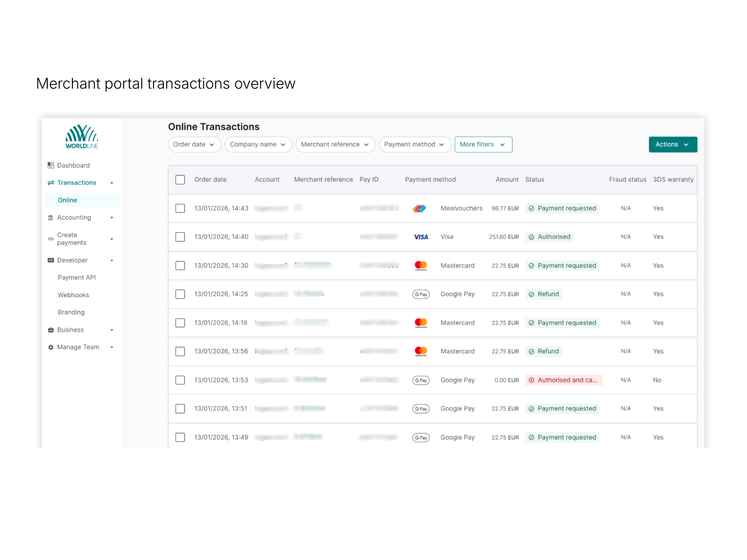
Task: Select the Business briefcase icon
Action: pyautogui.click(x=50, y=329)
